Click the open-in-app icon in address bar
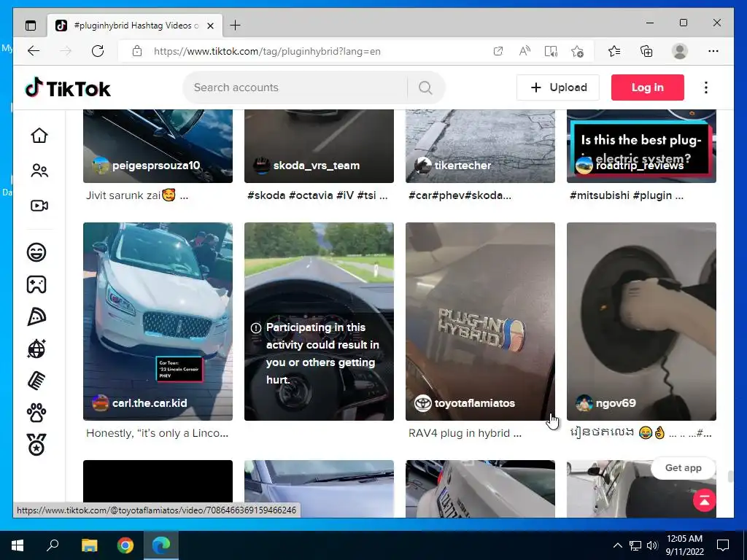 coord(498,51)
